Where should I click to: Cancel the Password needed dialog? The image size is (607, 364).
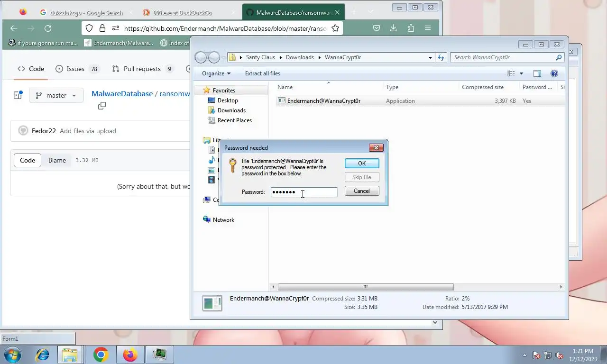361,191
